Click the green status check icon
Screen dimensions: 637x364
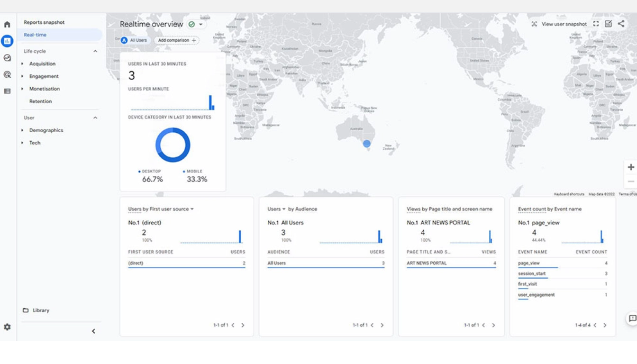pos(191,24)
